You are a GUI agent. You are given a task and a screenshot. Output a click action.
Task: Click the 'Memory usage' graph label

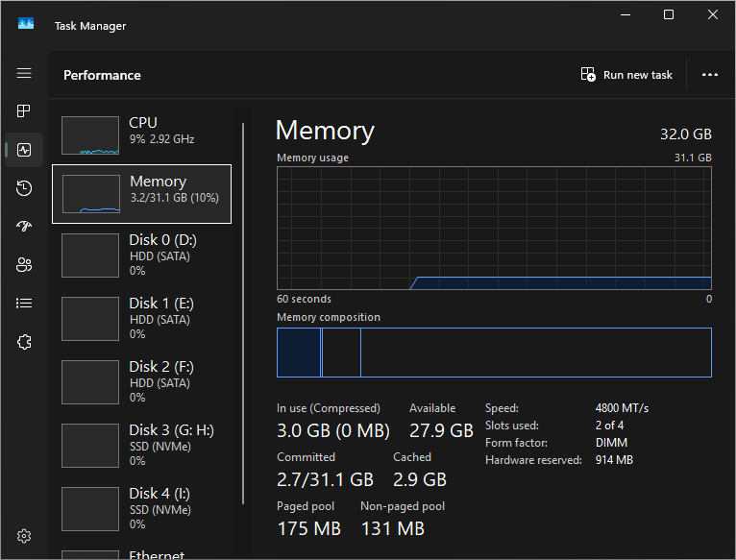click(312, 158)
